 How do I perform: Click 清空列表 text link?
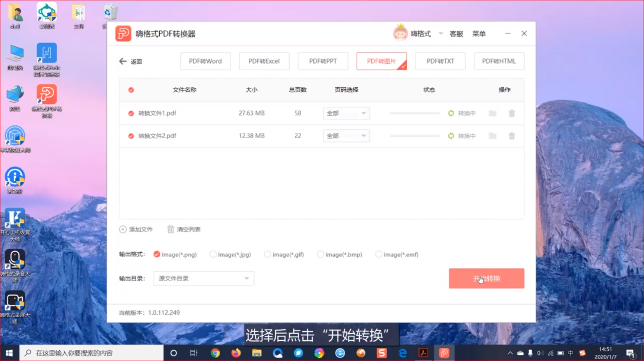point(189,230)
